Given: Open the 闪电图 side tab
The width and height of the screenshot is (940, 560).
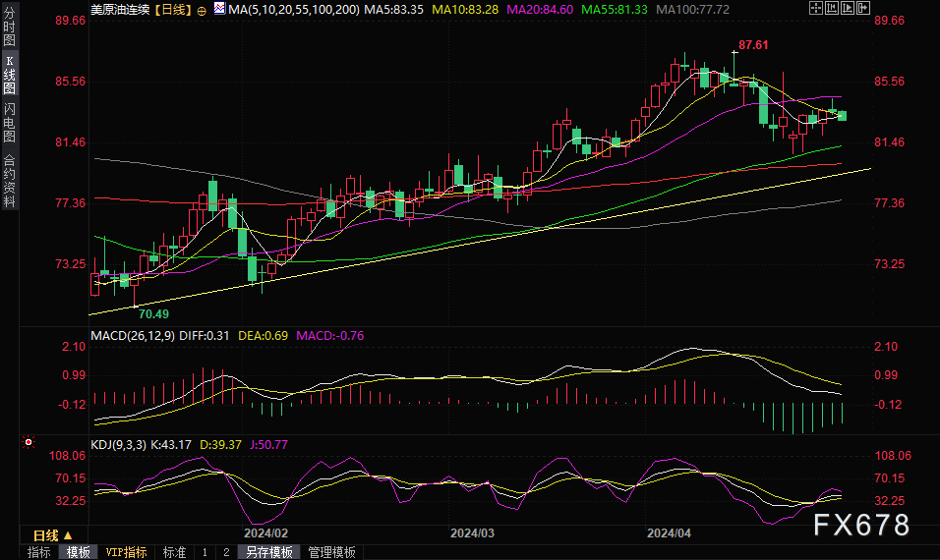Looking at the screenshot, I should pyautogui.click(x=9, y=121).
